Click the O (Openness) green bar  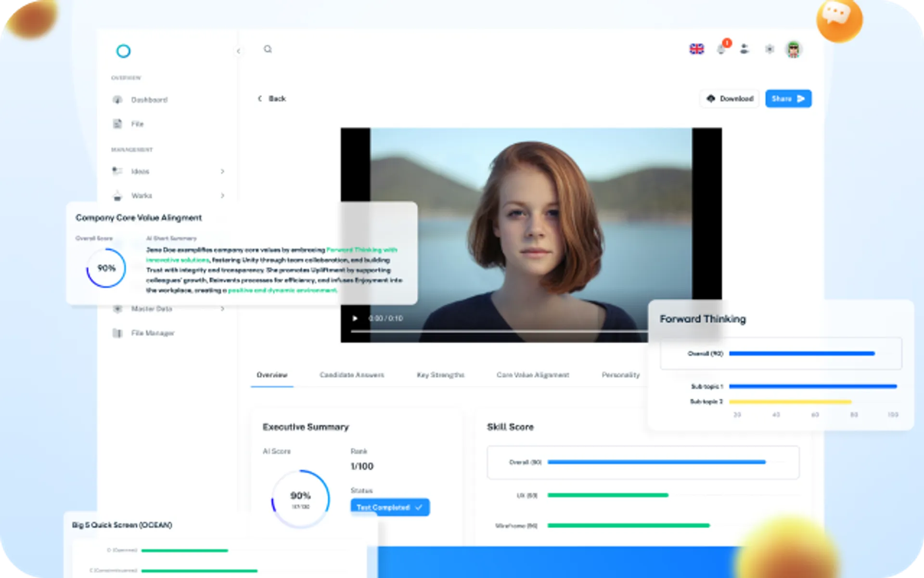(x=185, y=550)
